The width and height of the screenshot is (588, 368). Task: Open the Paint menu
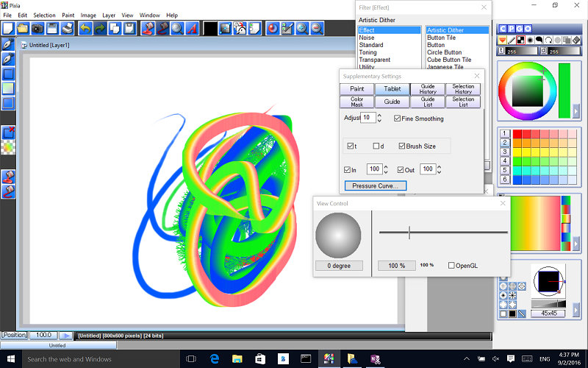click(68, 15)
